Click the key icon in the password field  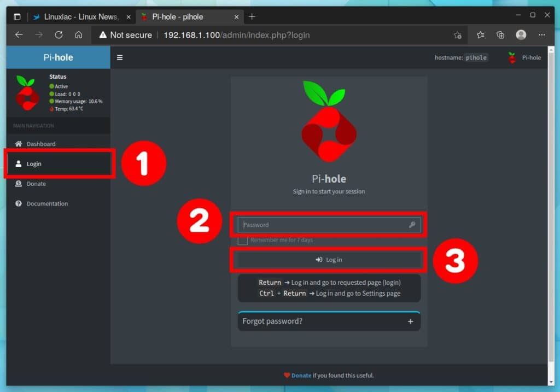click(412, 225)
